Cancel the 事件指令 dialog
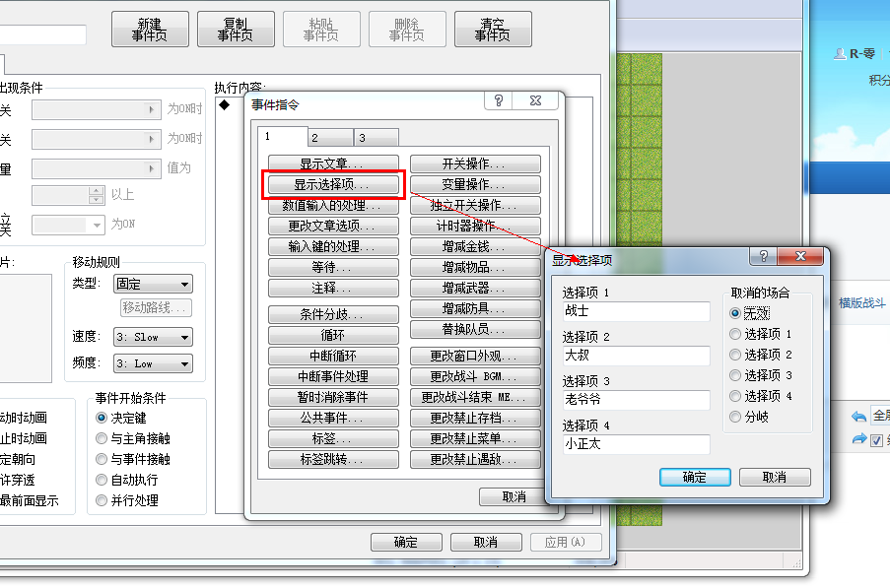Screen dimensions: 890x588 (x=512, y=497)
